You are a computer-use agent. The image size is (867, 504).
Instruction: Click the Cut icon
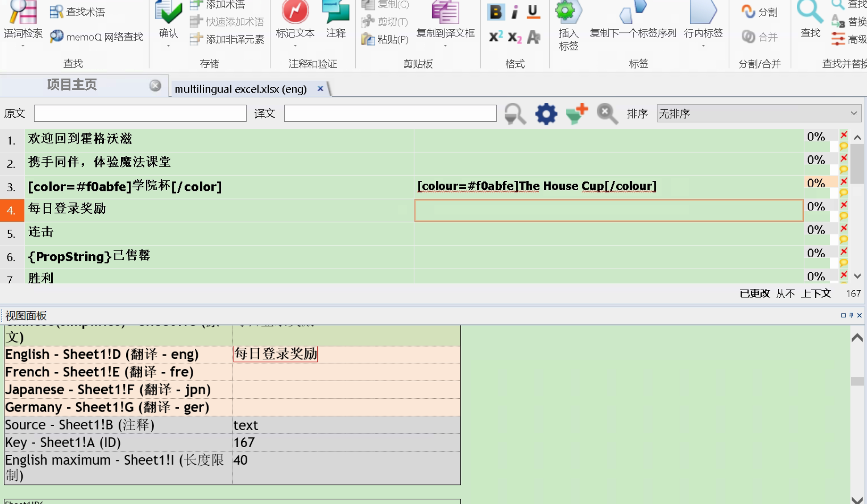[x=368, y=22]
